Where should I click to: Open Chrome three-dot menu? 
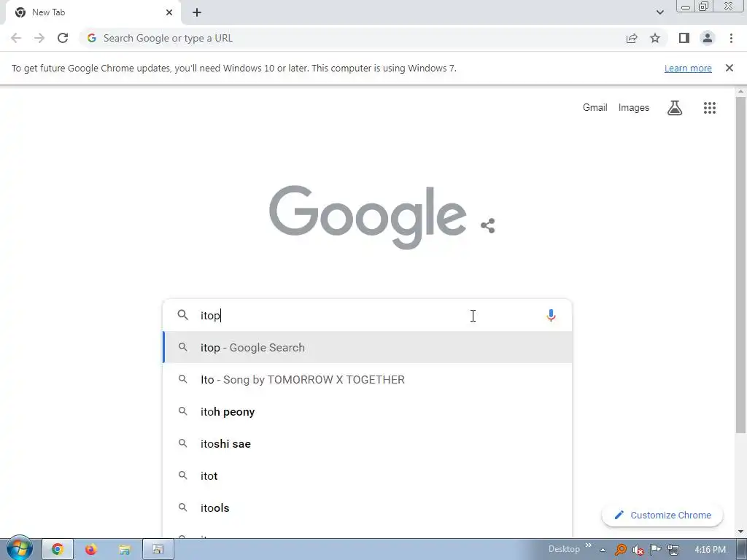click(x=731, y=38)
